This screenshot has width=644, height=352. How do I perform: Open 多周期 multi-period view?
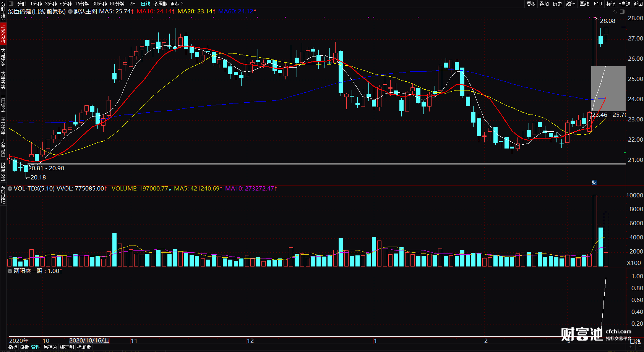(161, 4)
